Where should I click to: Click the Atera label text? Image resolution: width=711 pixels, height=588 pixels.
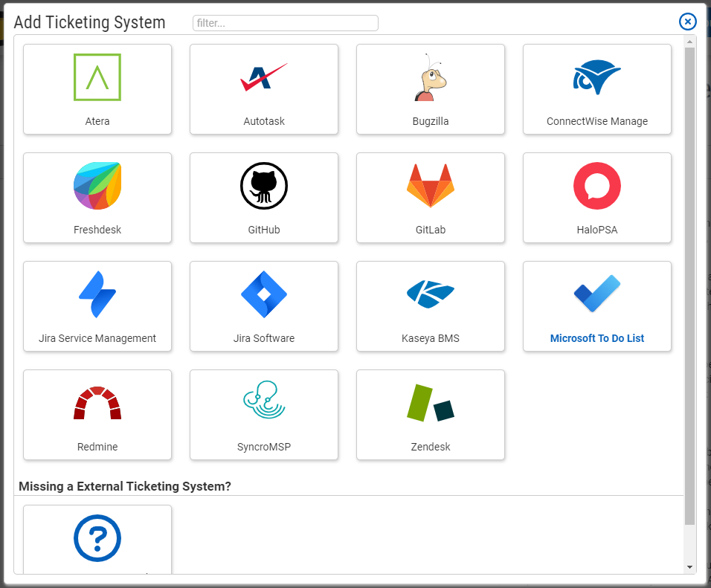coord(97,121)
